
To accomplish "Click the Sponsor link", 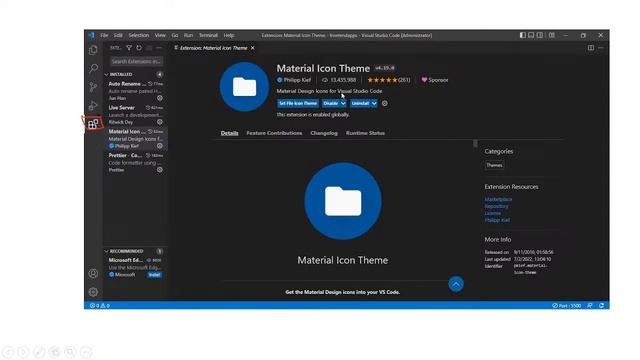I will click(x=435, y=80).
